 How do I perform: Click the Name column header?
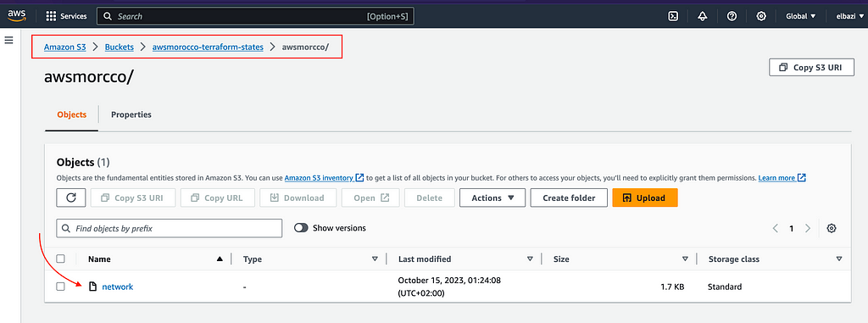click(x=99, y=259)
